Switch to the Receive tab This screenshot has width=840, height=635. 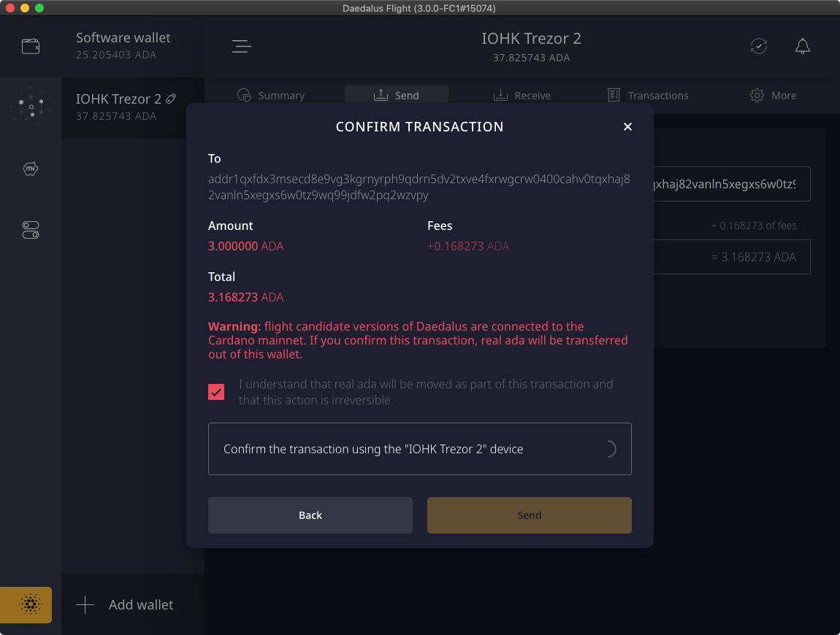(x=522, y=96)
